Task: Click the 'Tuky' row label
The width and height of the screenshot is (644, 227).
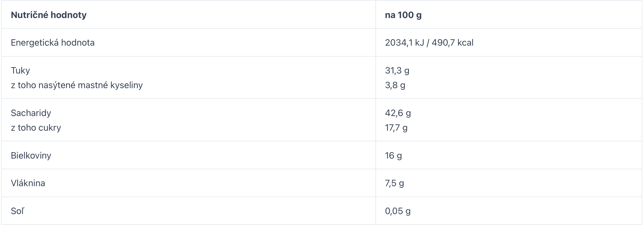Action: point(20,70)
